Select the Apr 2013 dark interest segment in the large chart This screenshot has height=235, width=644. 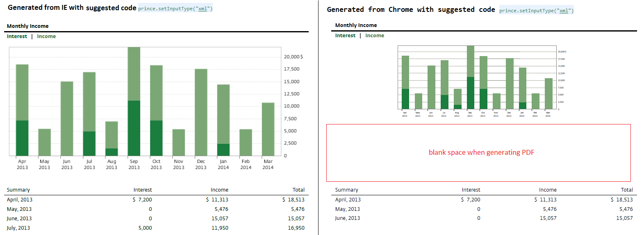pos(22,138)
